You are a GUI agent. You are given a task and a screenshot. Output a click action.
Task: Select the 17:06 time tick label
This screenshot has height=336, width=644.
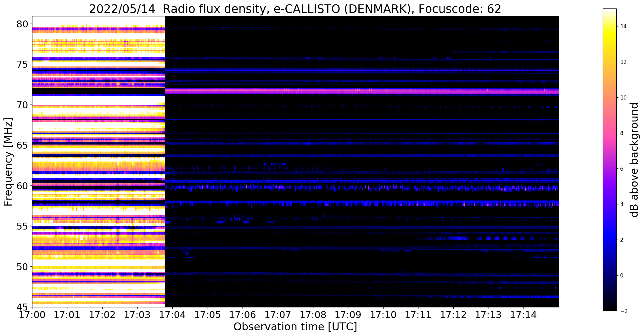(x=243, y=315)
